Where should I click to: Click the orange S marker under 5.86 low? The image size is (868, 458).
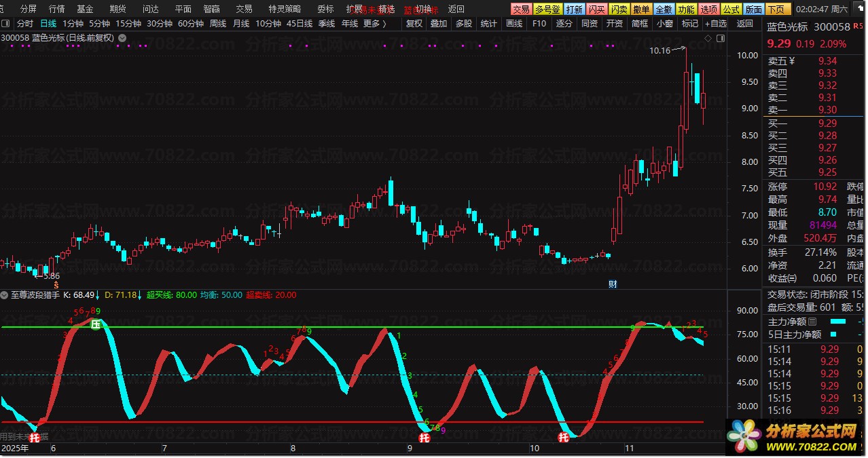point(56,286)
